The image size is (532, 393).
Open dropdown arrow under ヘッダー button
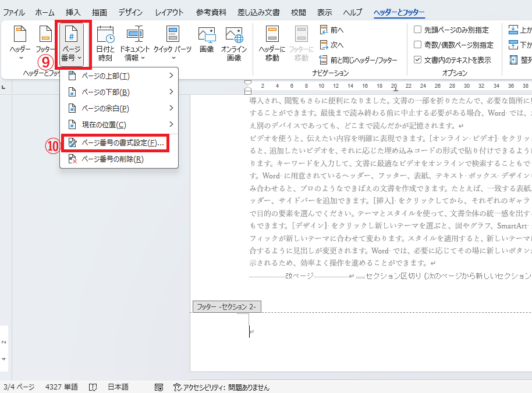(21, 58)
